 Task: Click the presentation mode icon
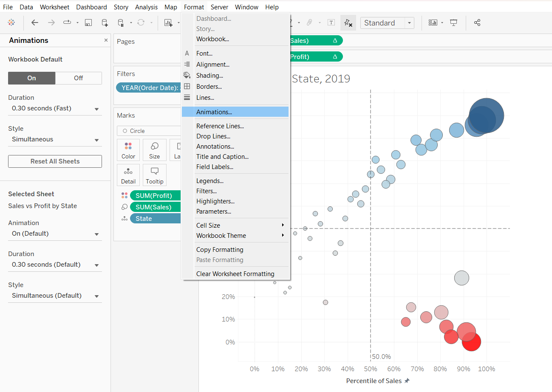(x=454, y=23)
